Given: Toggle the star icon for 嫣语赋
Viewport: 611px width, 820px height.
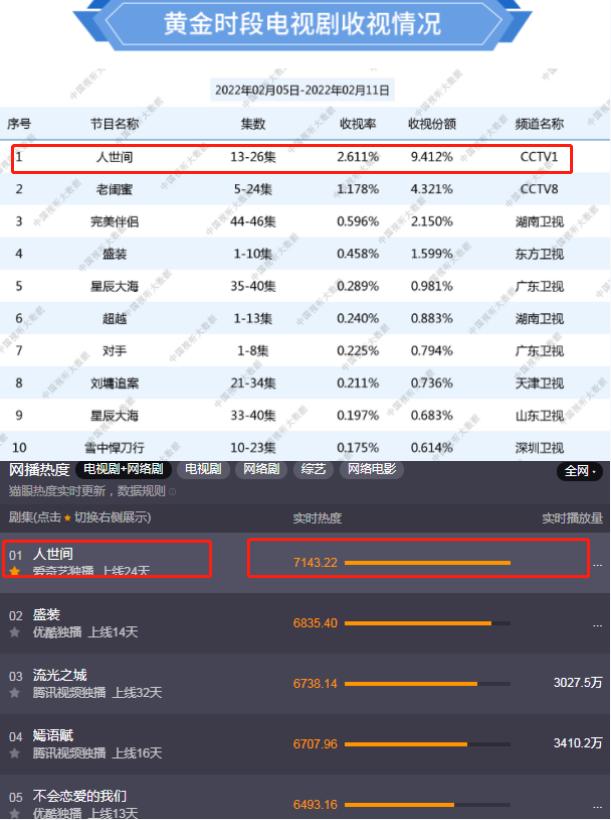Looking at the screenshot, I should tap(15, 754).
